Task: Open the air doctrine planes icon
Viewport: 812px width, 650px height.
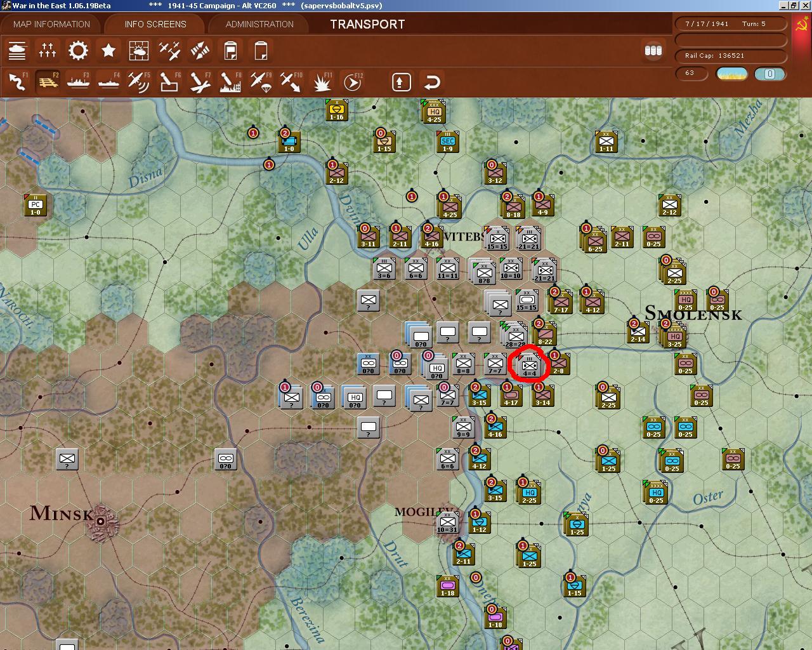Action: click(x=169, y=50)
